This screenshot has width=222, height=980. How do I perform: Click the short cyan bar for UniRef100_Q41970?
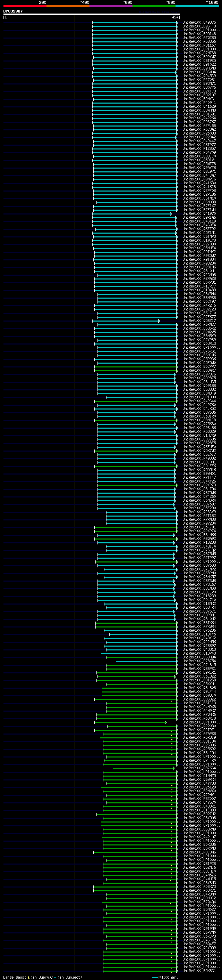pos(132,214)
